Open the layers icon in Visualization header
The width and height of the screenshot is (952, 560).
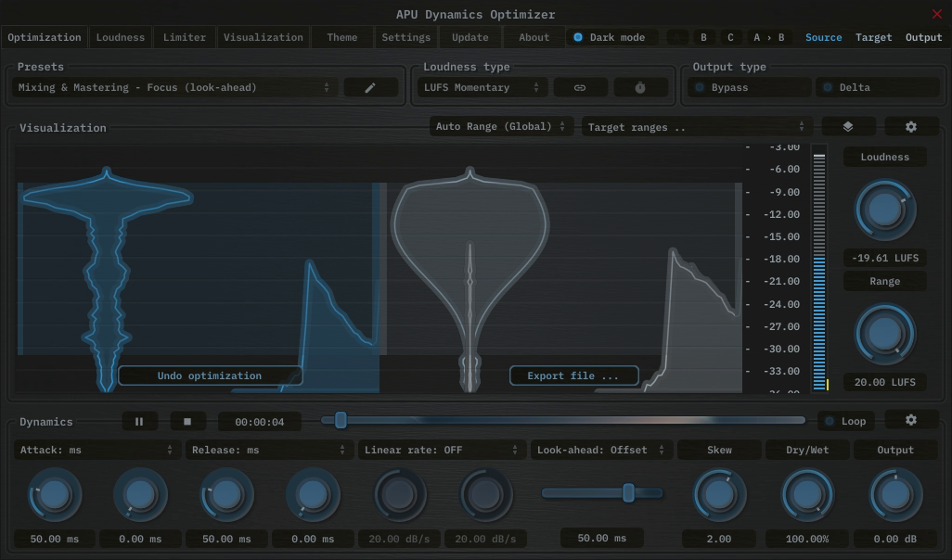[x=847, y=127]
